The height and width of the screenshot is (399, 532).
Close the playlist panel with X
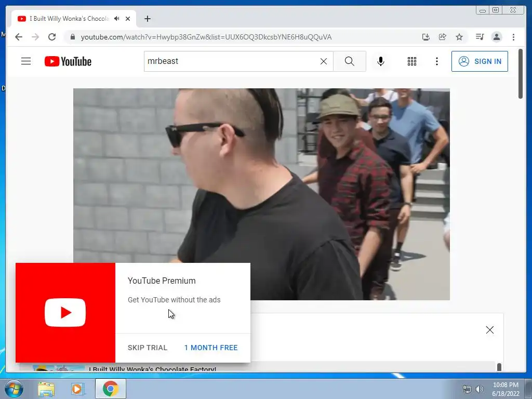click(489, 330)
